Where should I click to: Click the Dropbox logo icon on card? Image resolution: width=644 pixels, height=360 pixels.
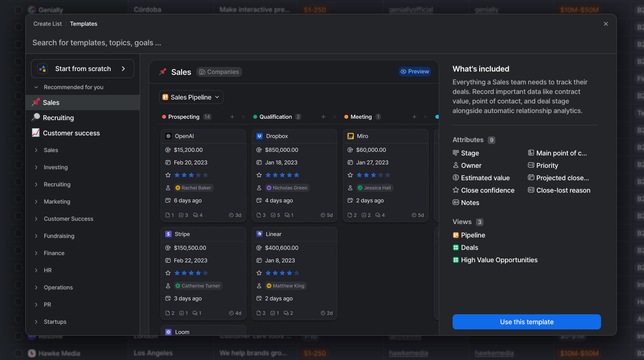(x=259, y=136)
